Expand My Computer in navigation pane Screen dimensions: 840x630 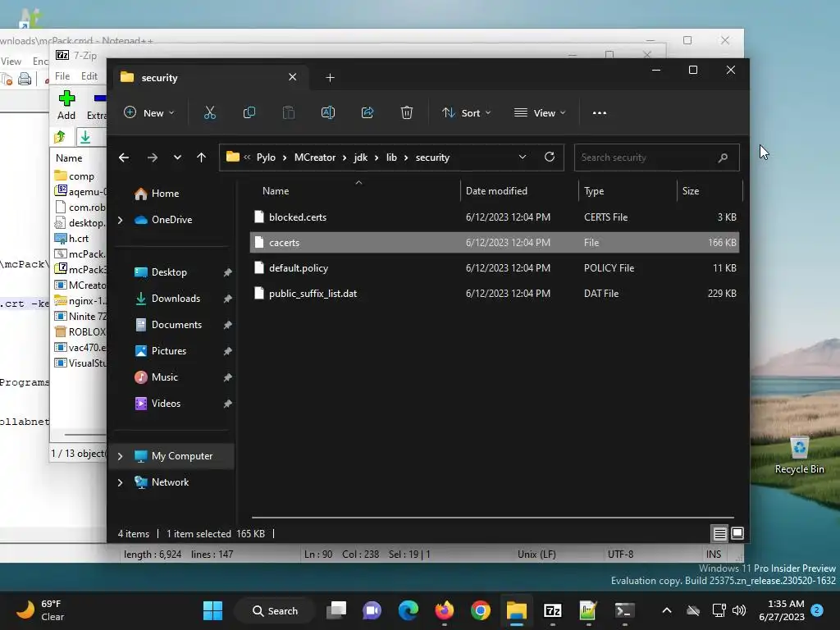121,456
